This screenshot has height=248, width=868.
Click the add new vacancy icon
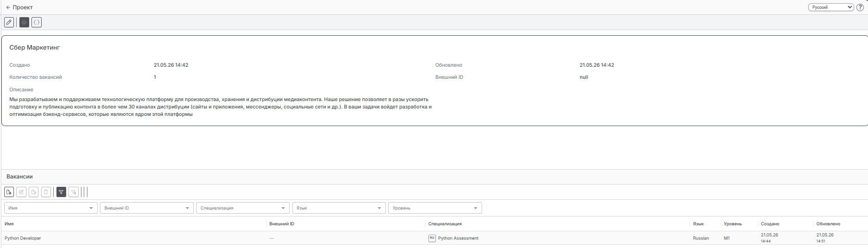point(9,192)
